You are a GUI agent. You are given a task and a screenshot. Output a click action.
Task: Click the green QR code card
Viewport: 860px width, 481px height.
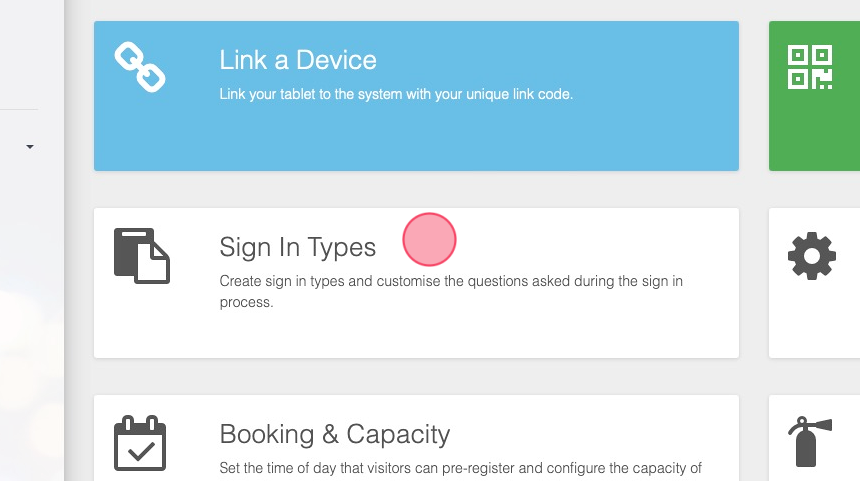(814, 96)
